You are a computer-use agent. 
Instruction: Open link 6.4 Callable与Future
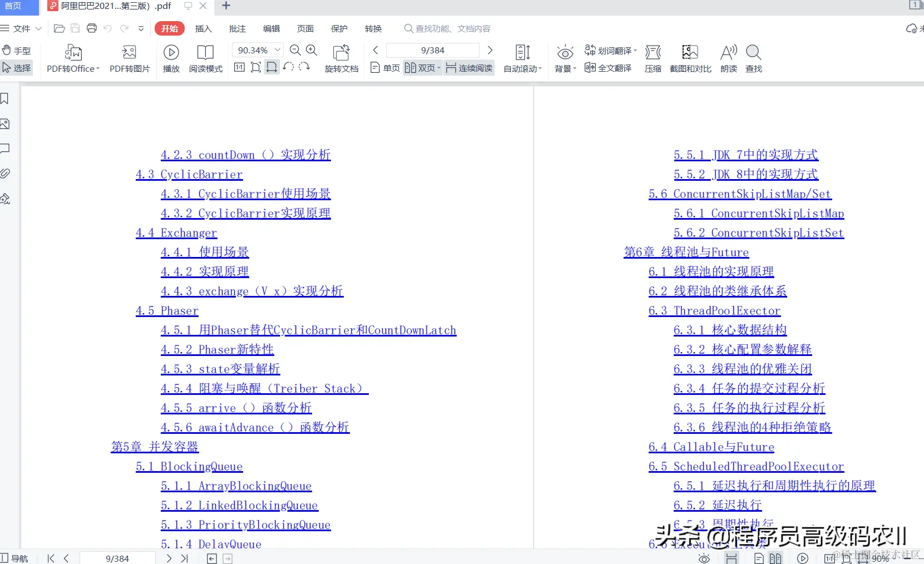pos(711,447)
